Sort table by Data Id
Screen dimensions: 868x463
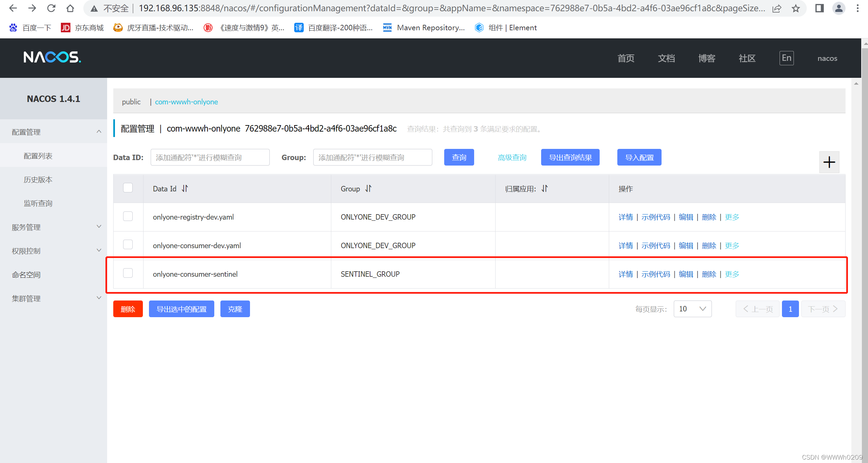pyautogui.click(x=185, y=188)
